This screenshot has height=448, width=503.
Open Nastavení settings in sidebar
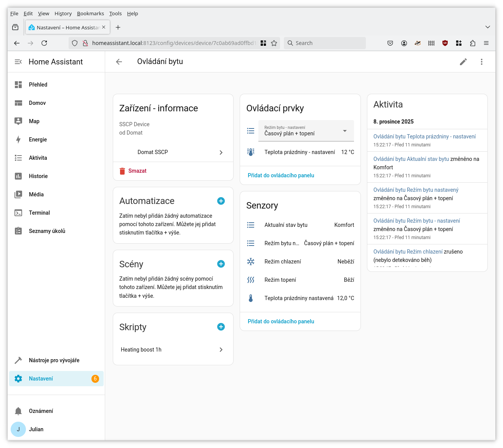[56, 379]
